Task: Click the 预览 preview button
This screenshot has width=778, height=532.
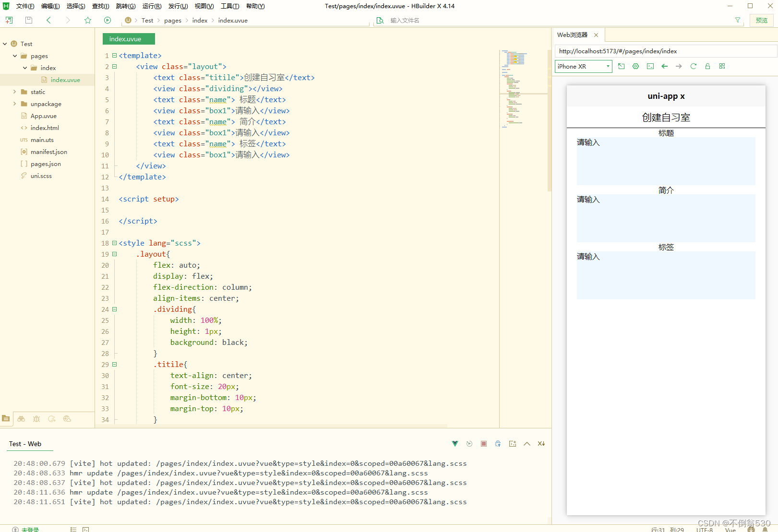Action: pos(762,20)
